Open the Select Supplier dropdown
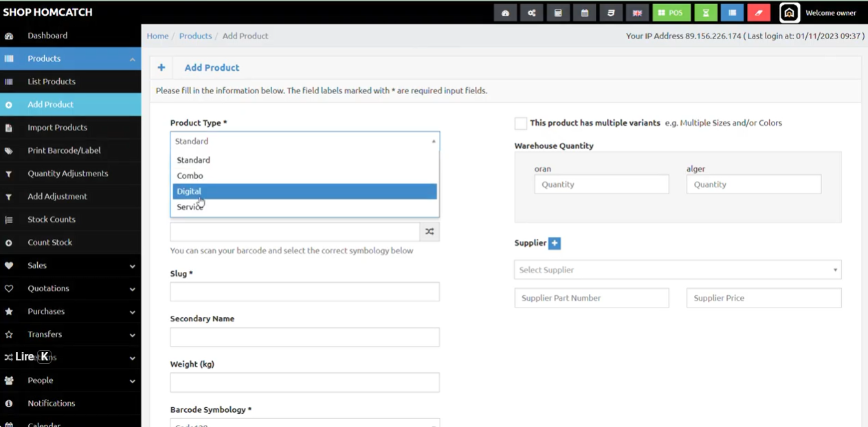Image resolution: width=868 pixels, height=427 pixels. (678, 270)
